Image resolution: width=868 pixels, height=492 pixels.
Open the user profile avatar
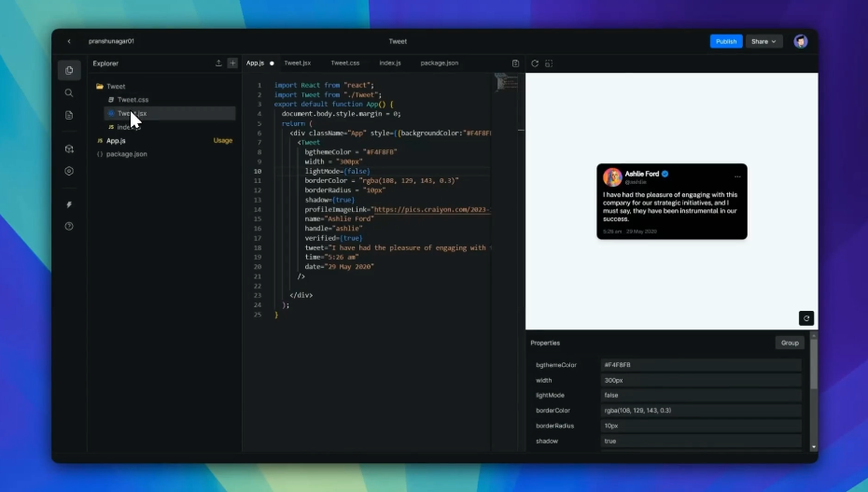tap(801, 41)
